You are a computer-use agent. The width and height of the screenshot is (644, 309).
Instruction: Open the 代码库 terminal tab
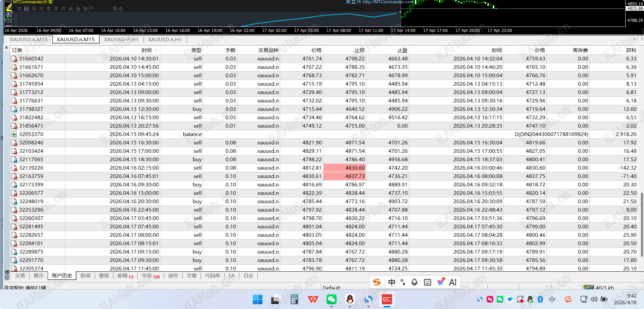[x=213, y=276]
